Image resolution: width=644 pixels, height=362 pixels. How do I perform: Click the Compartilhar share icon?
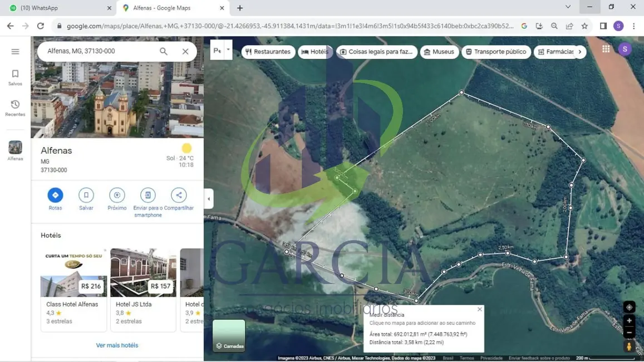(179, 195)
